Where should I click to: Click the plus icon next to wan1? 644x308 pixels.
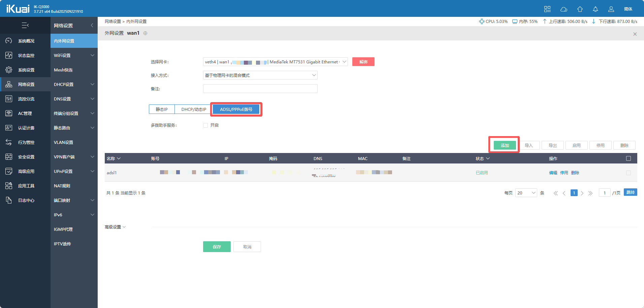tap(146, 33)
